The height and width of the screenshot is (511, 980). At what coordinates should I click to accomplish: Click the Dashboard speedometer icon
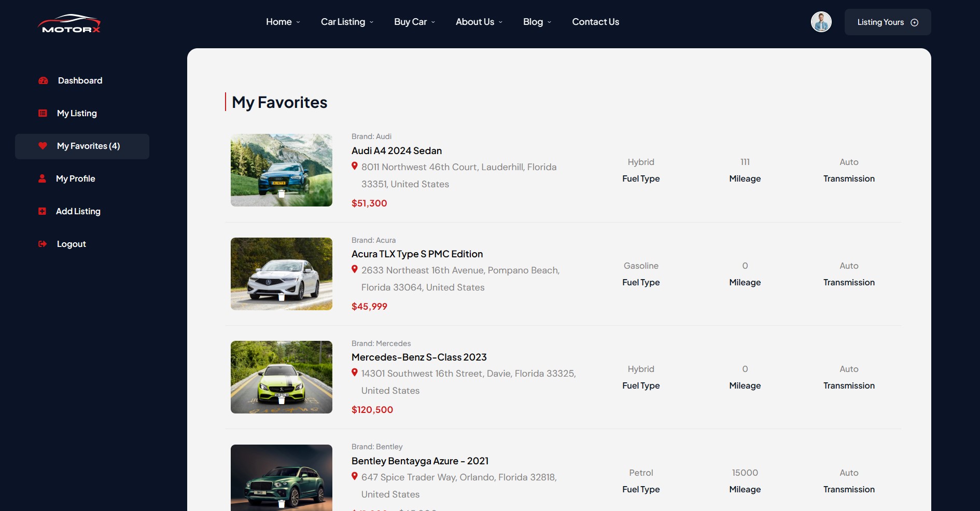(43, 80)
